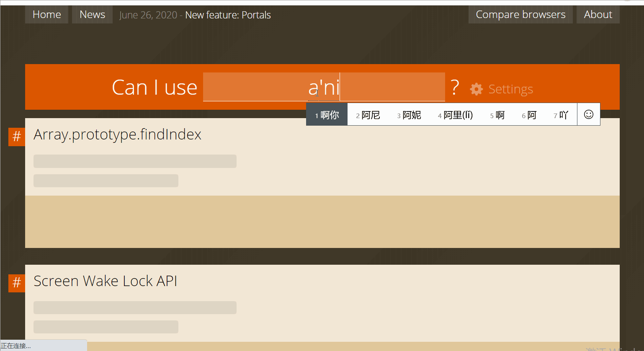Viewport: 644px width, 351px height.
Task: Click the # anchor beside Array.prototype.findIndex
Action: 17,137
